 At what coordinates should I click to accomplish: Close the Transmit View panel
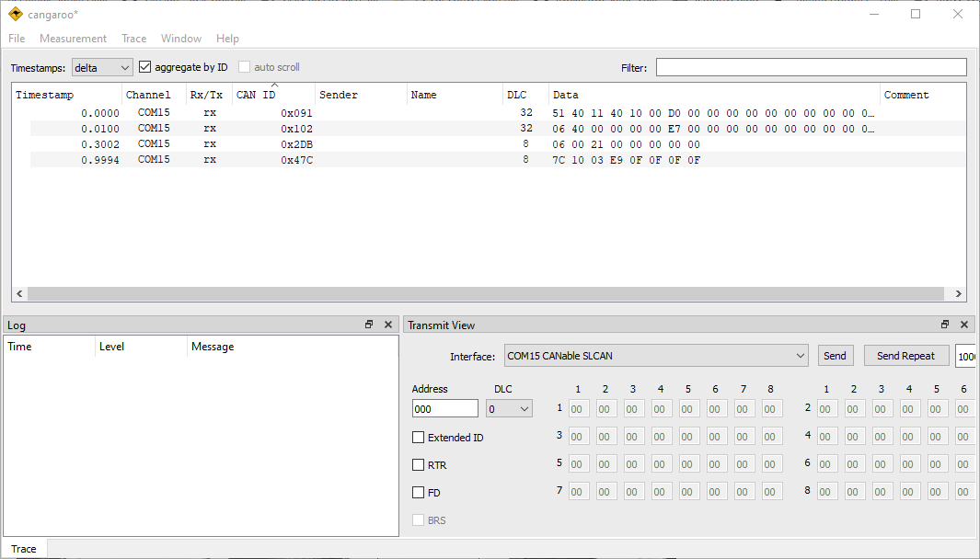964,325
